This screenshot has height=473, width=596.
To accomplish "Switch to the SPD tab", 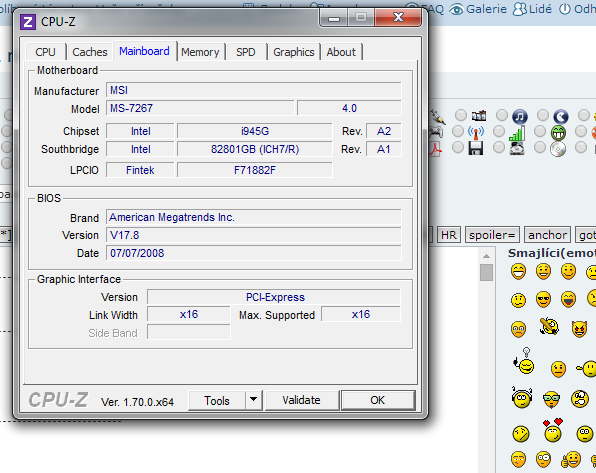I will pos(246,52).
